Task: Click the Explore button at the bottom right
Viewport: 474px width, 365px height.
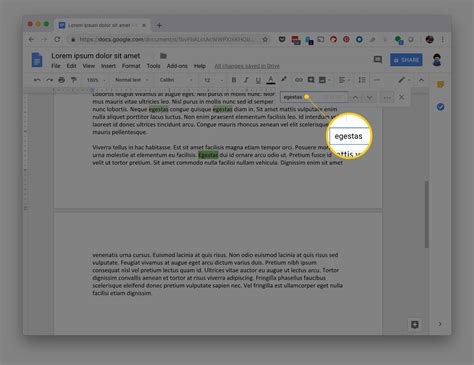Action: (x=415, y=324)
